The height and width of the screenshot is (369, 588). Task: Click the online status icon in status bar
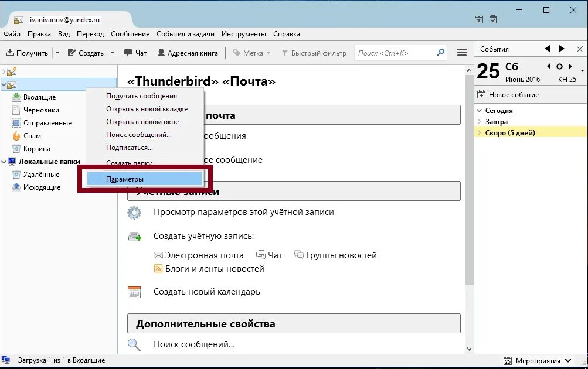click(x=6, y=360)
